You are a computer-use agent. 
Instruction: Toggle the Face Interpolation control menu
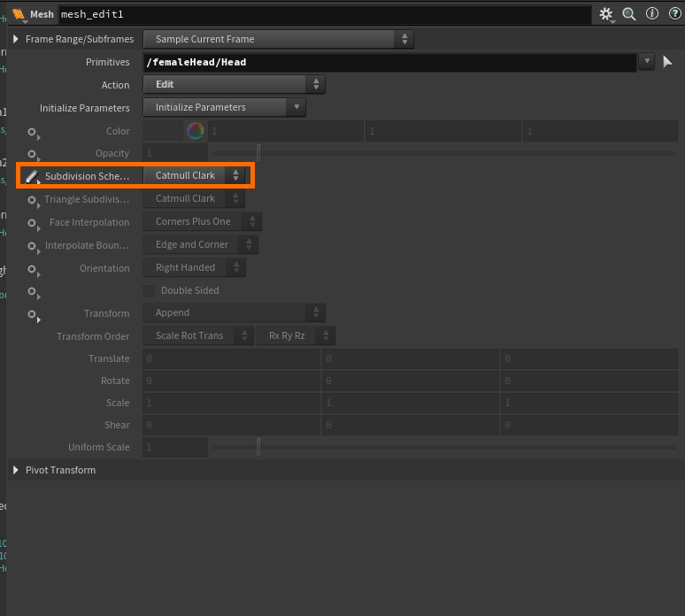click(34, 224)
